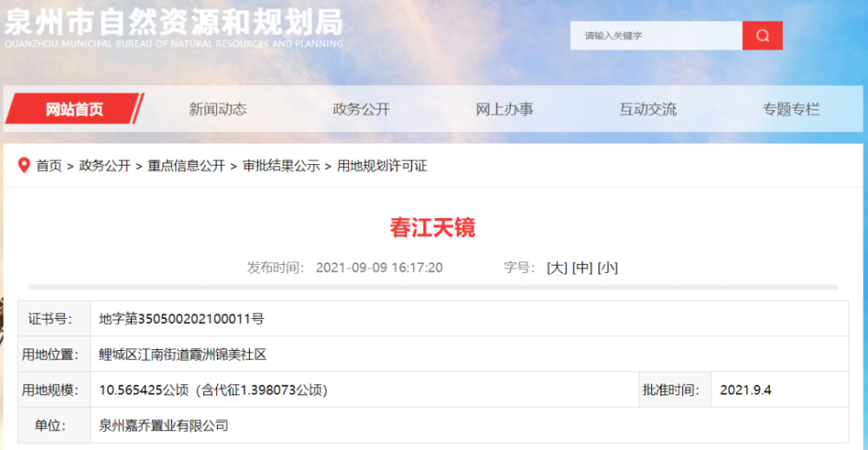Open 政务公开 in the breadcrumb
Viewport: 868px width, 450px height.
tap(105, 166)
